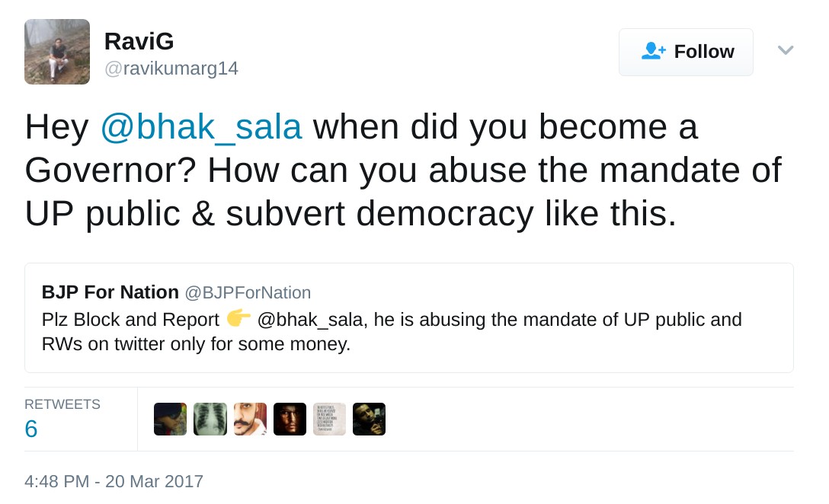Open @bhak_sala mention in main tweet
Viewport: 829px width, 504px height.
click(x=201, y=127)
